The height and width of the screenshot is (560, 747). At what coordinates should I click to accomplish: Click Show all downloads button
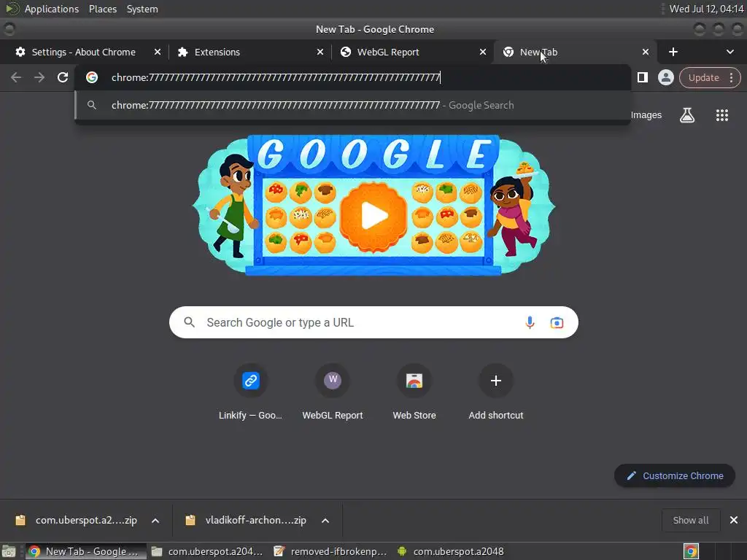click(691, 520)
